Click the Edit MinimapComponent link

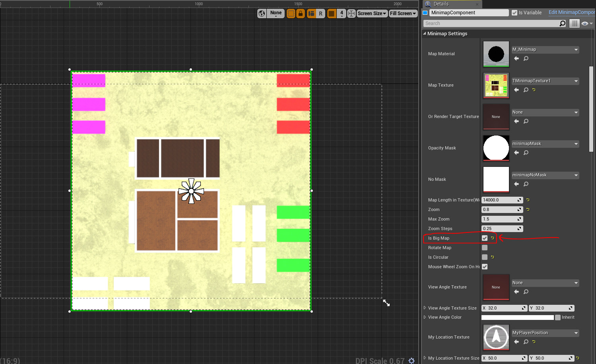[571, 12]
